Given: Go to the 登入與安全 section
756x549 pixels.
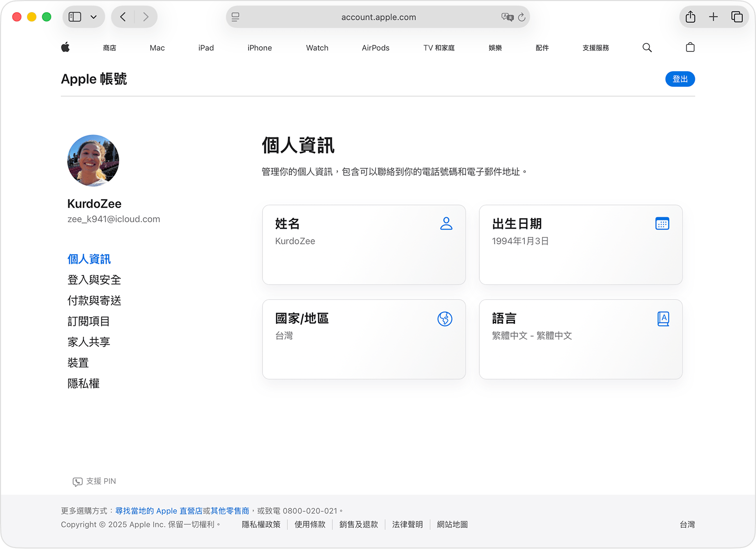Looking at the screenshot, I should pos(94,280).
